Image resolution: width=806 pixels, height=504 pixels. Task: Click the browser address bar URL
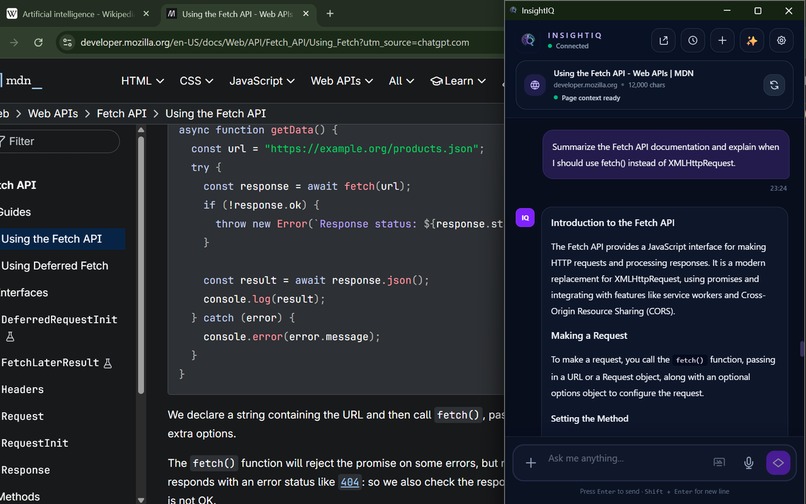[274, 43]
